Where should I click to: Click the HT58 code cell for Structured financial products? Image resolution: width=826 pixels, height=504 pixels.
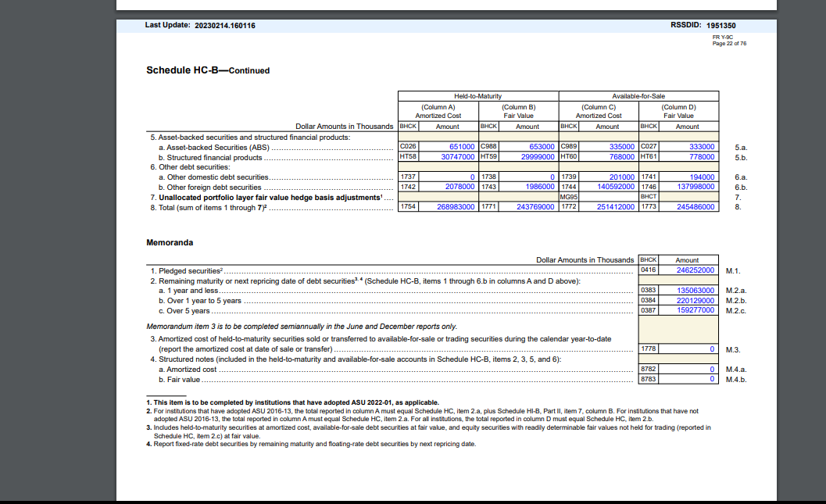(407, 155)
